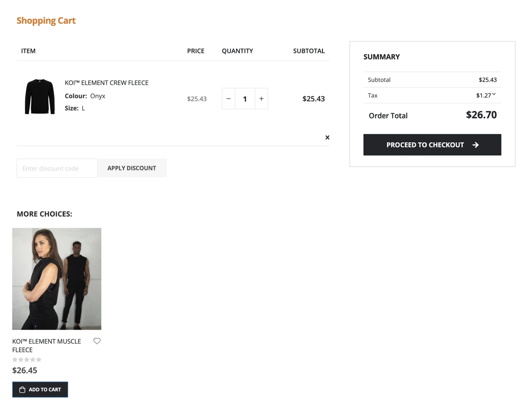Click the unit price $25.43 in the PRICE column
This screenshot has height=414, width=532.
pyautogui.click(x=197, y=99)
